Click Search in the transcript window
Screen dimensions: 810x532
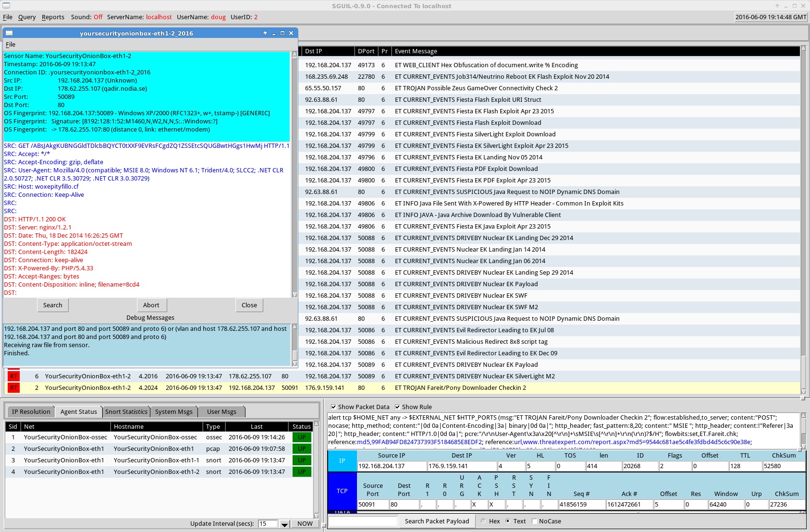52,305
